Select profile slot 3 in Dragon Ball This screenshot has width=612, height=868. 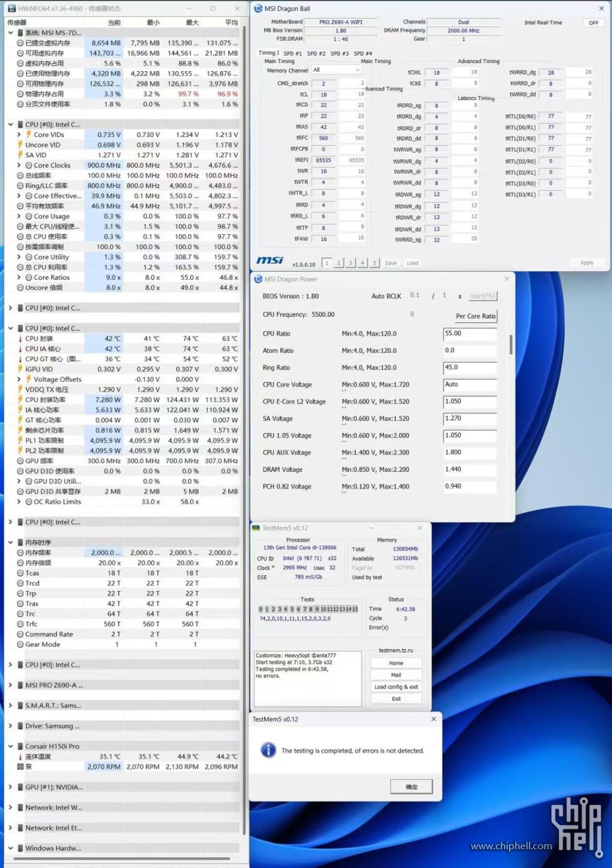(x=350, y=263)
